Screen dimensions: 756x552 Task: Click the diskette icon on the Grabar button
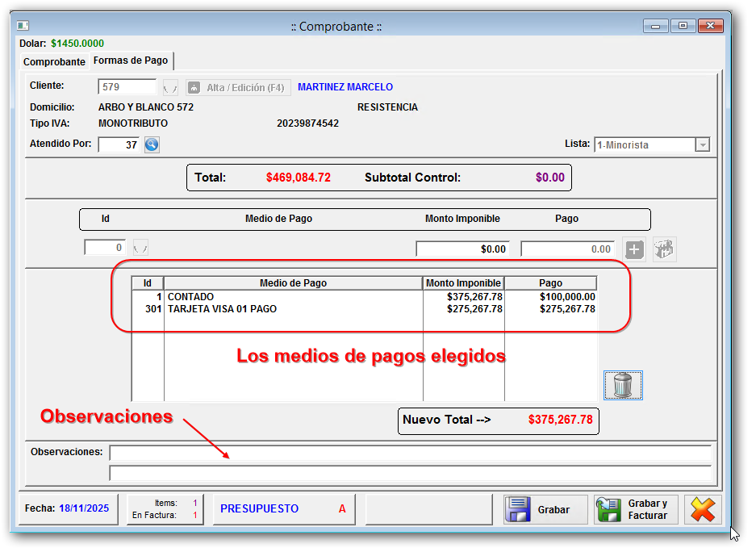tap(519, 509)
